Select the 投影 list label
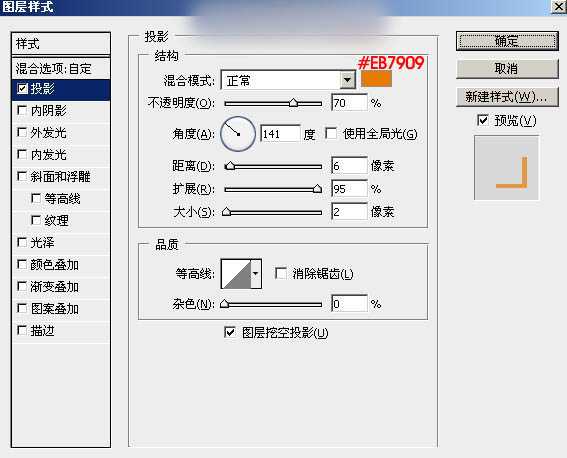The width and height of the screenshot is (567, 458). pyautogui.click(x=43, y=89)
